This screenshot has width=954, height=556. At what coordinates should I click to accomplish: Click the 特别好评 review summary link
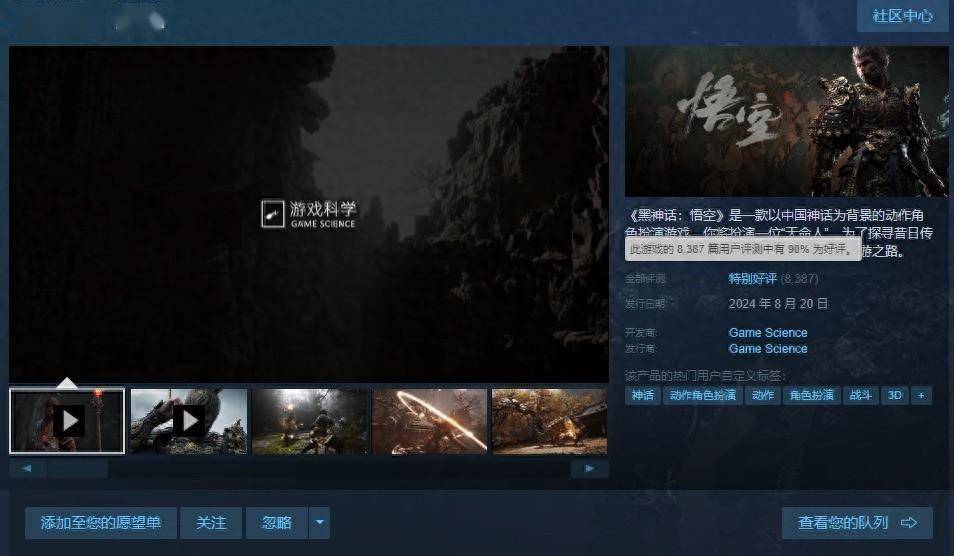[753, 279]
